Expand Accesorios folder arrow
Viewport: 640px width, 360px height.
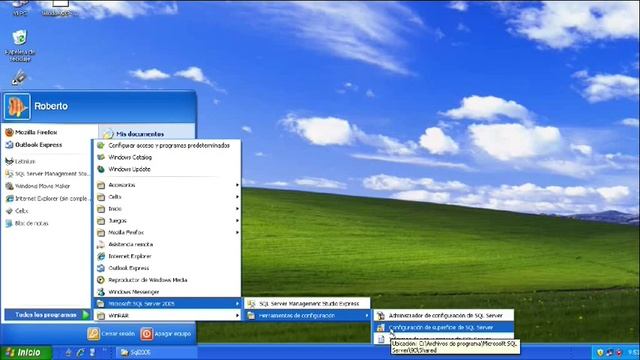[237, 185]
